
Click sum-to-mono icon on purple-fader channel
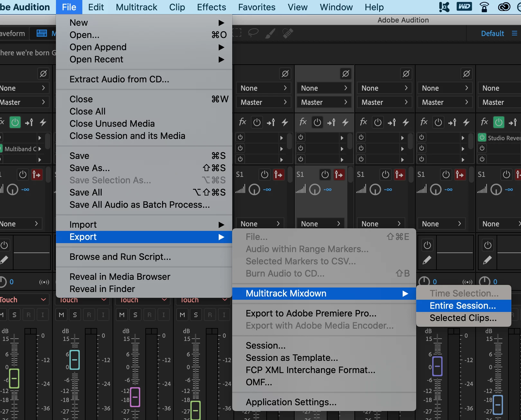[467, 282]
